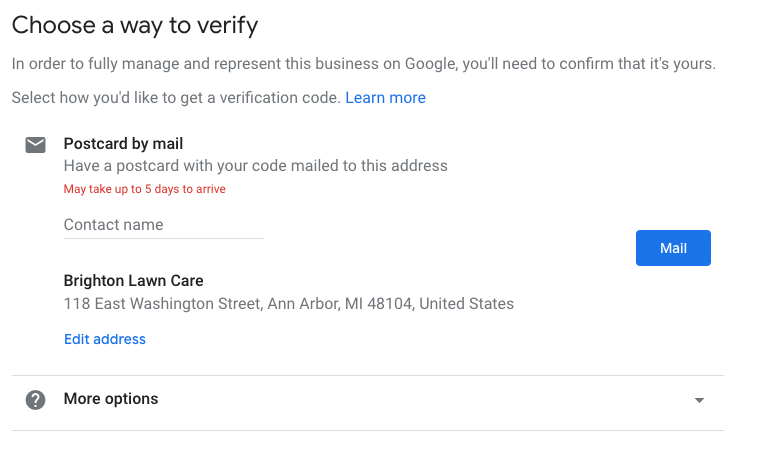Expand More options with the dropdown arrow
769x473 pixels.
click(699, 400)
